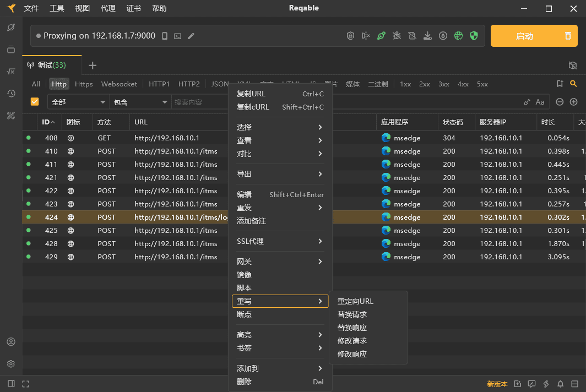Viewport: 586px width, 392px height.
Task: Click the trash icon on the 启动 button
Action: pyautogui.click(x=568, y=36)
